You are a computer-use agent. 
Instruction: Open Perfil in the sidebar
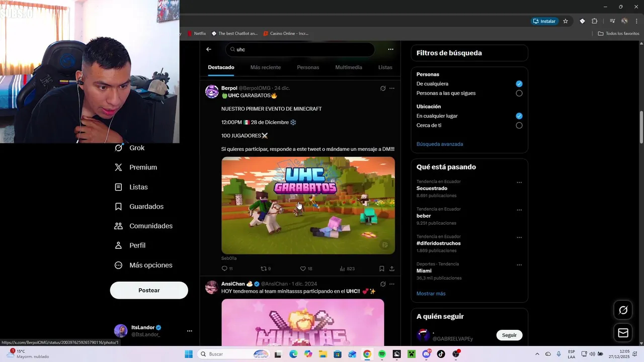(130, 245)
